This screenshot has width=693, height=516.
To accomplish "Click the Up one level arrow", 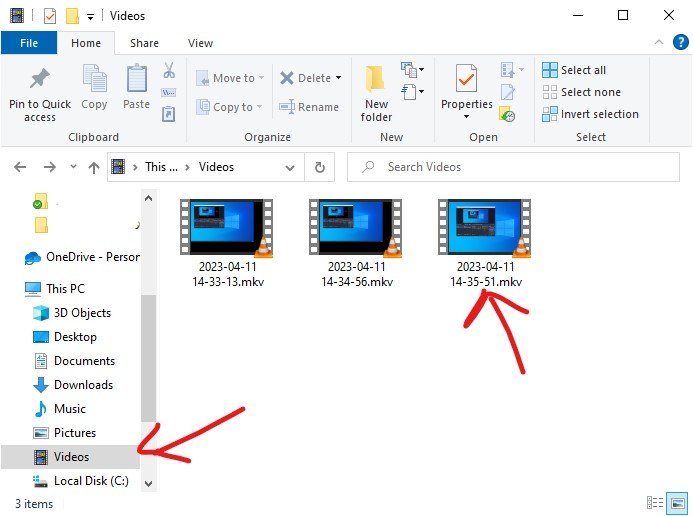I will point(94,167).
